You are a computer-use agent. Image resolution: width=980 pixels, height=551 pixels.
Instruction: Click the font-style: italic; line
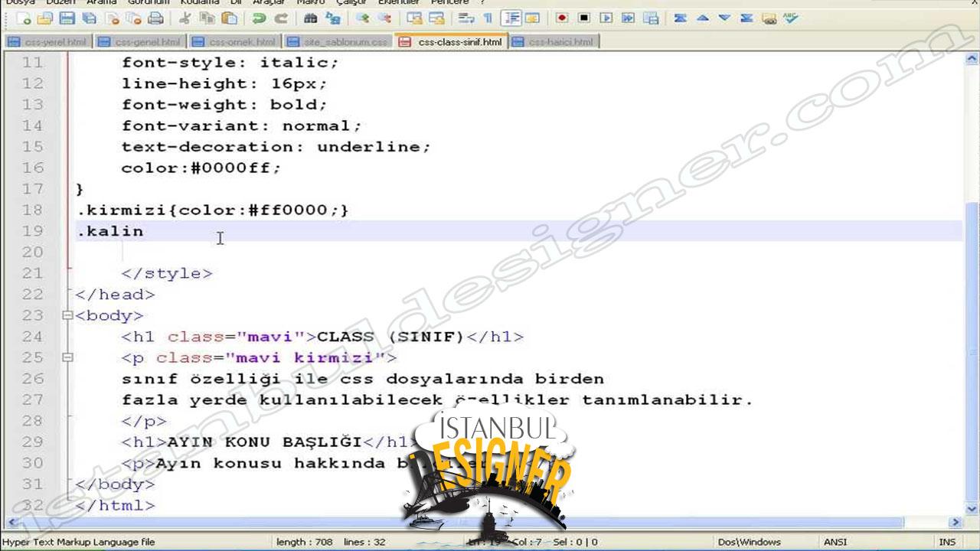[x=230, y=62]
